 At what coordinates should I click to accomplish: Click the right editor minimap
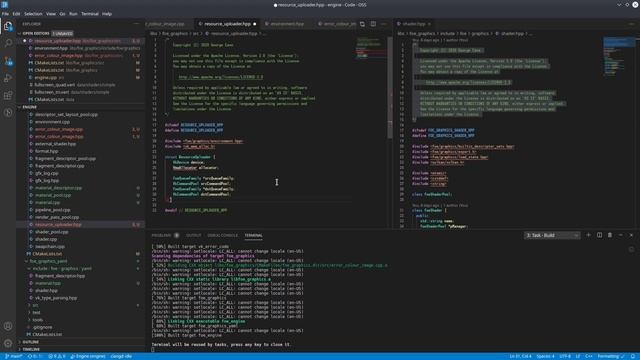(x=619, y=56)
